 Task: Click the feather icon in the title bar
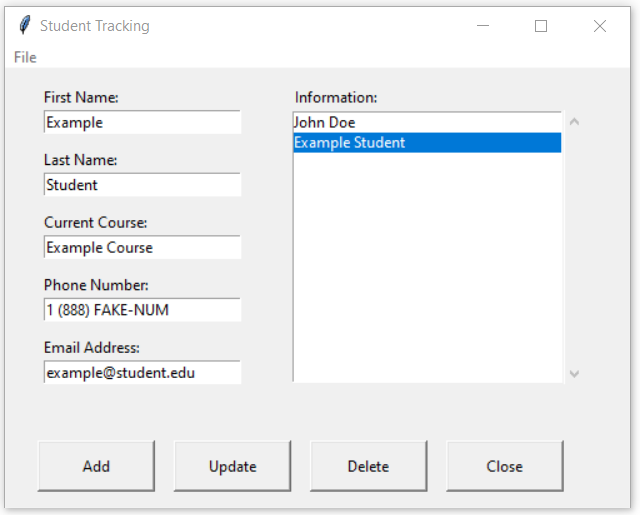click(24, 25)
